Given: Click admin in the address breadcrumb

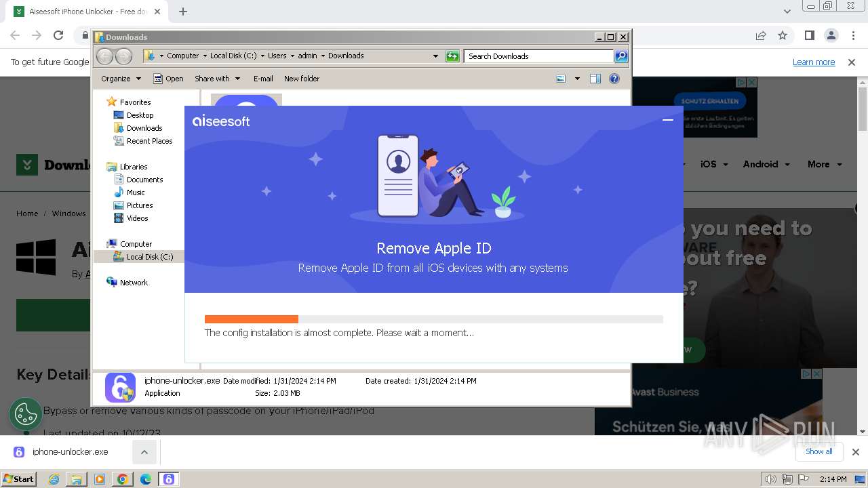Looking at the screenshot, I should [x=307, y=56].
